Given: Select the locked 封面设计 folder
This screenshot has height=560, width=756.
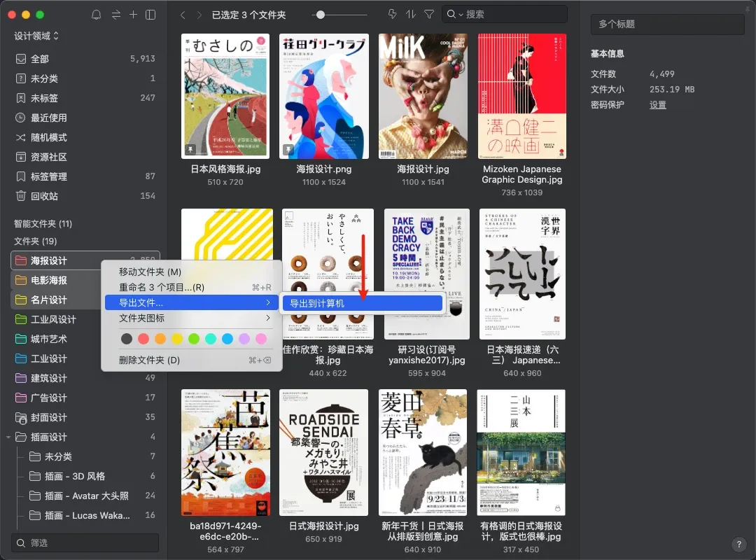Looking at the screenshot, I should point(85,417).
